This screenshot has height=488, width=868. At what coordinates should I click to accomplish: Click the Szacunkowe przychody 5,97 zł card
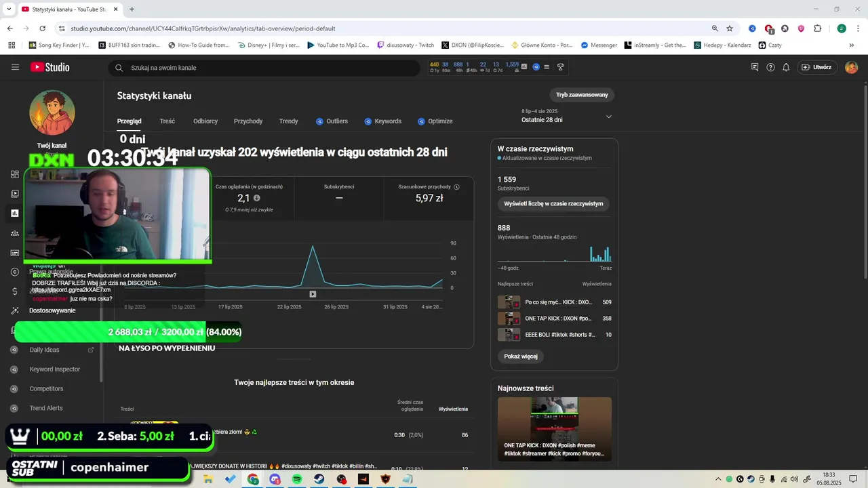pos(429,199)
